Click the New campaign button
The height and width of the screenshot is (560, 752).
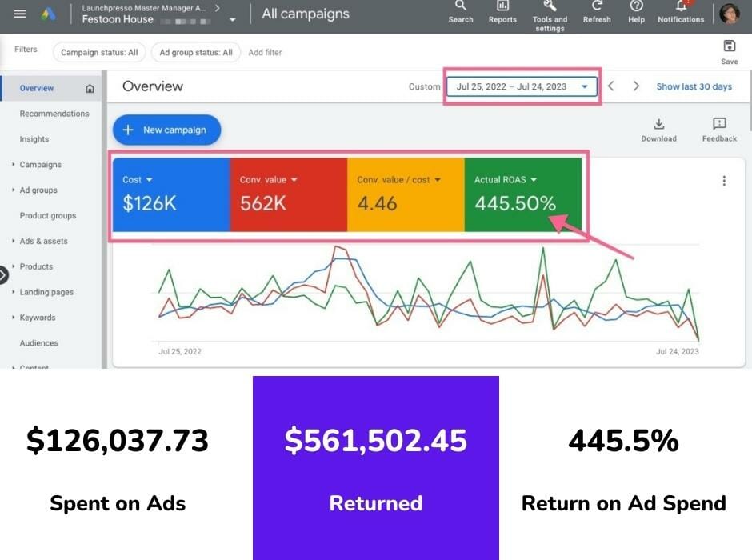166,130
